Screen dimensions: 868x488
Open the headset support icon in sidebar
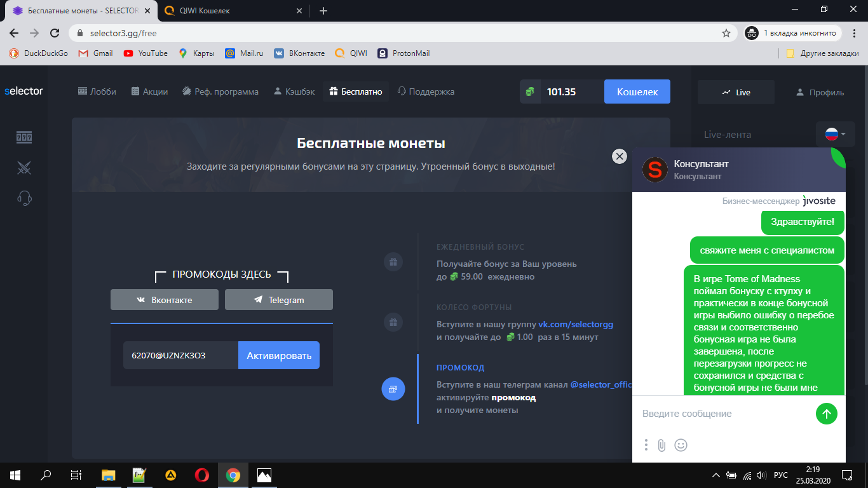pos(24,198)
